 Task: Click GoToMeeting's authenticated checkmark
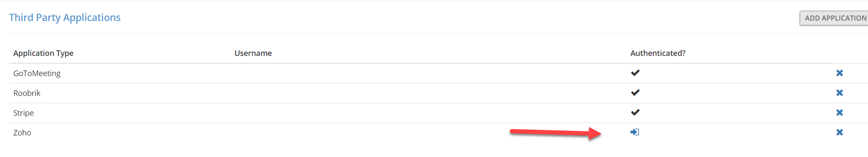pyautogui.click(x=635, y=73)
